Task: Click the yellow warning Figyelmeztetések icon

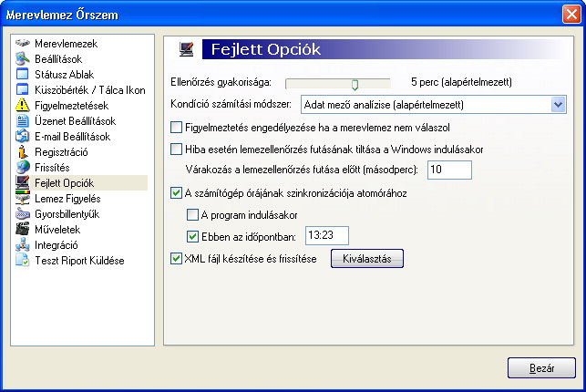Action: click(23, 105)
